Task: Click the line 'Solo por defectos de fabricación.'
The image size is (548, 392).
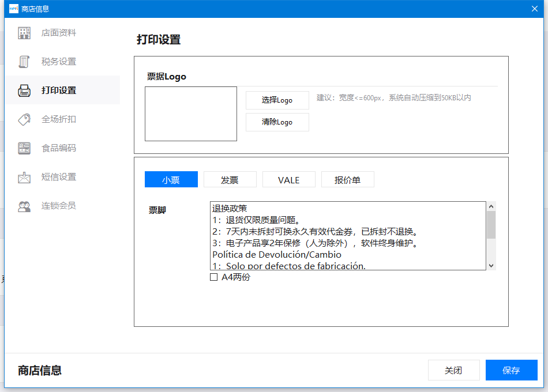Action: point(296,266)
